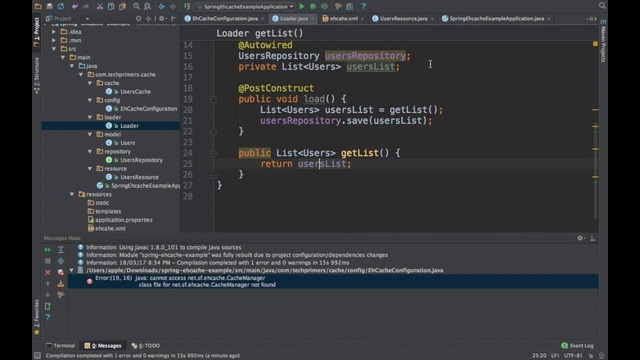Open the Messages panel gear menu
The image size is (640, 360).
(x=580, y=238)
